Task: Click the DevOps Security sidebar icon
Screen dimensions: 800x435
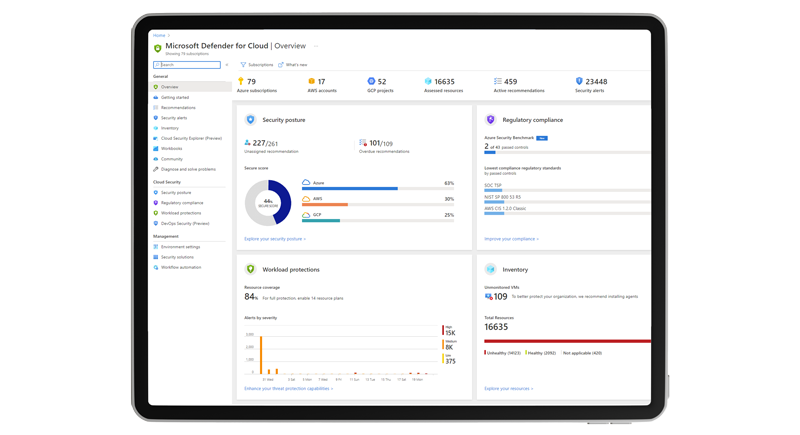Action: tap(156, 223)
